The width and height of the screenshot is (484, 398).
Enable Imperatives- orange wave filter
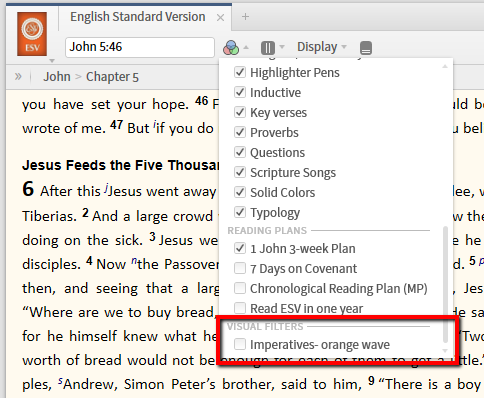(x=240, y=344)
